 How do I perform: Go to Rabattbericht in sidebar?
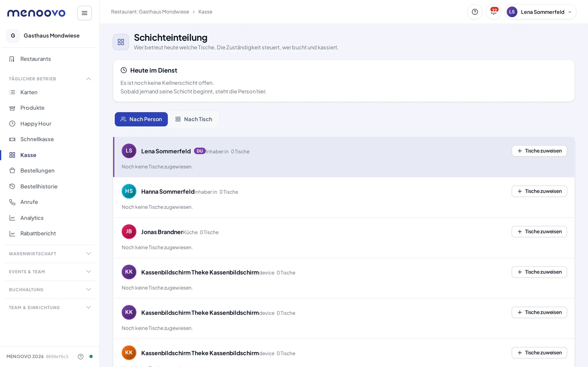click(x=38, y=233)
